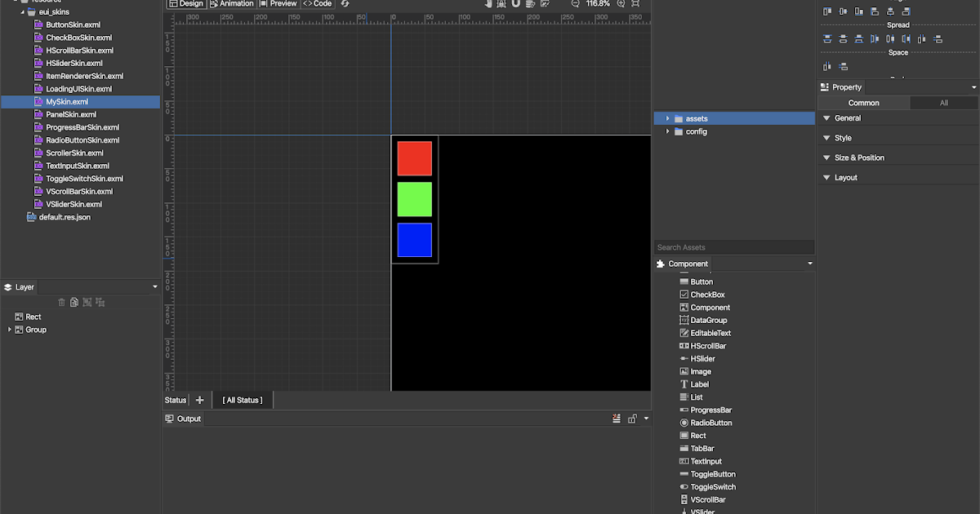The image size is (980, 514).
Task: Select the align left edges icon under Spread
Action: click(875, 39)
